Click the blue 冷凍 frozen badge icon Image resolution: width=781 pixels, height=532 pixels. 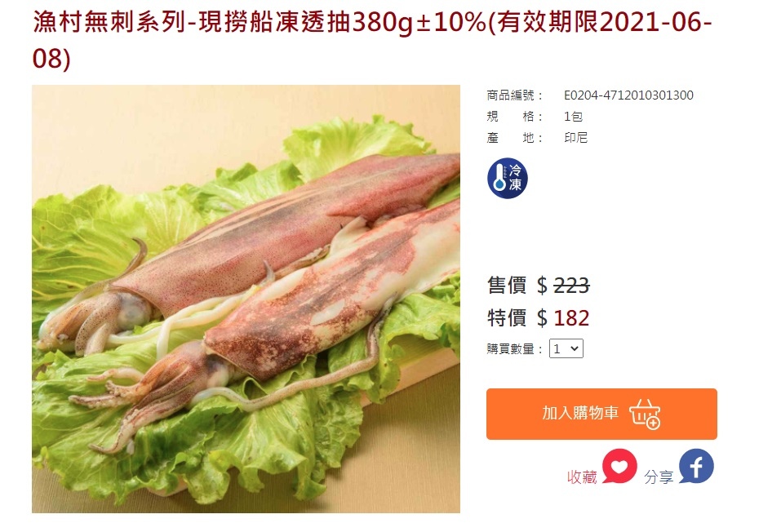click(x=507, y=179)
